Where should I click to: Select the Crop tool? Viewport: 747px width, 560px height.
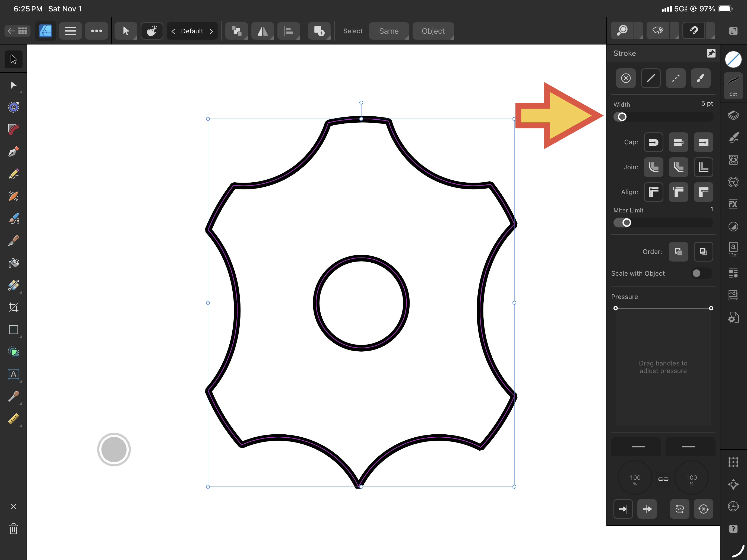tap(14, 307)
